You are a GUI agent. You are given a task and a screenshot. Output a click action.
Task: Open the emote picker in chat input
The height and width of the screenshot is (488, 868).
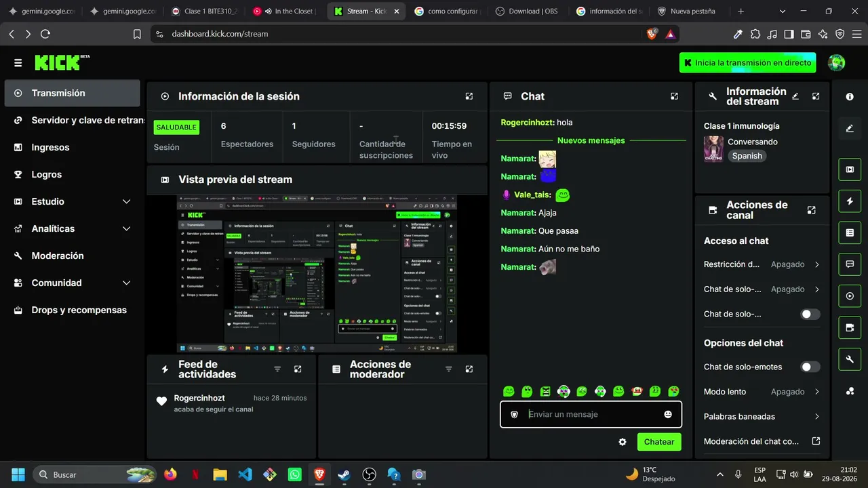point(668,414)
